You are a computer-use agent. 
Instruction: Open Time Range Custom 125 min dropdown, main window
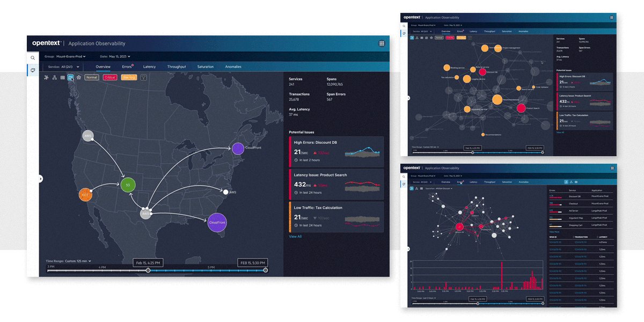pyautogui.click(x=69, y=261)
